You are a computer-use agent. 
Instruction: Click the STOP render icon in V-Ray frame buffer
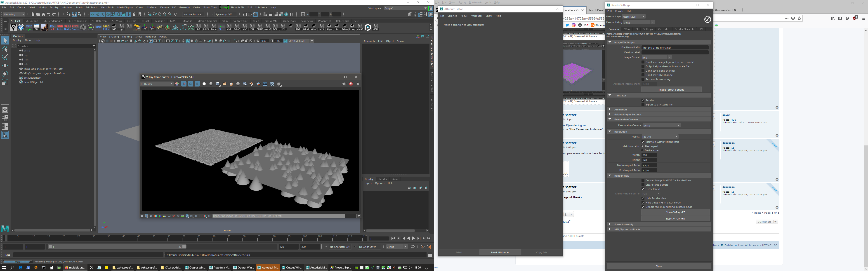(x=351, y=84)
